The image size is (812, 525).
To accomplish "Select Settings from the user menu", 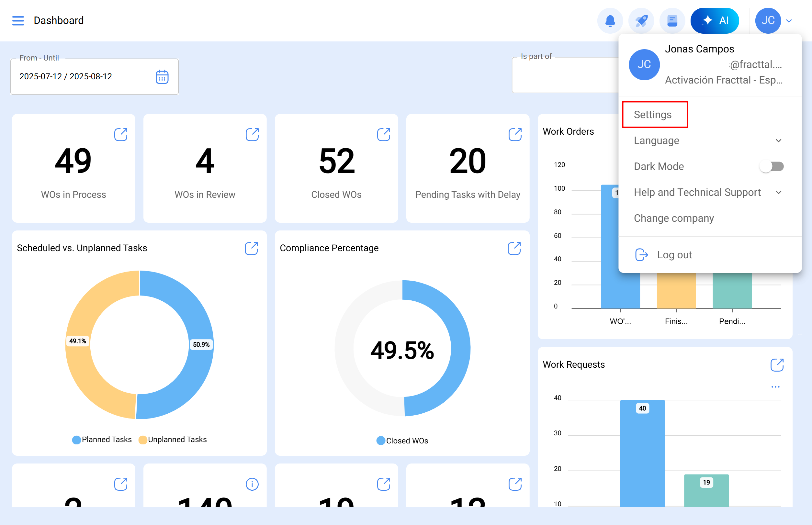I will [x=653, y=115].
